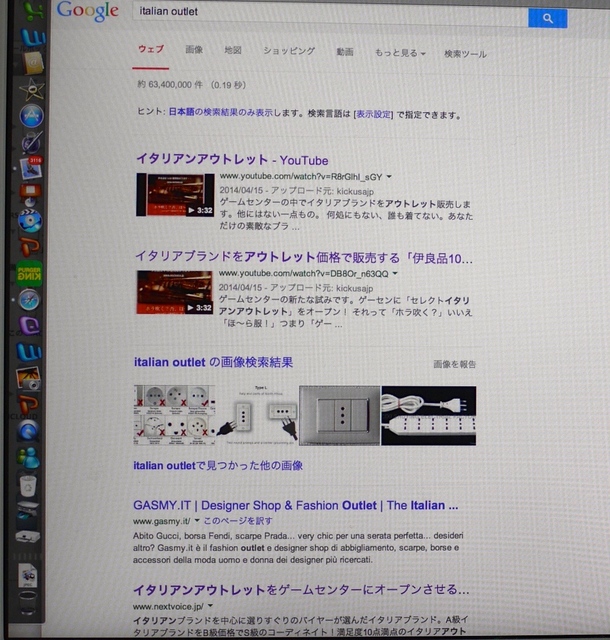The height and width of the screenshot is (640, 610).
Task: Launch iMovie from the dock star icon
Action: (x=32, y=89)
